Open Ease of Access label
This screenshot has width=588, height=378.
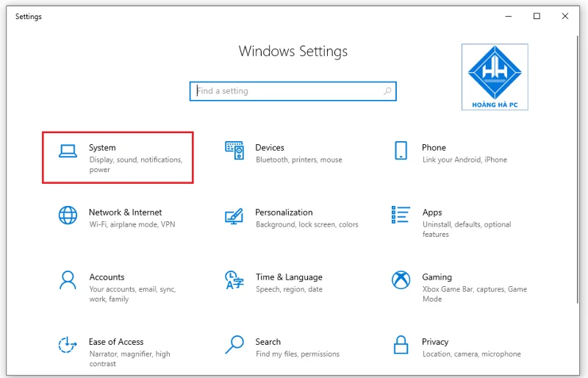click(x=116, y=342)
